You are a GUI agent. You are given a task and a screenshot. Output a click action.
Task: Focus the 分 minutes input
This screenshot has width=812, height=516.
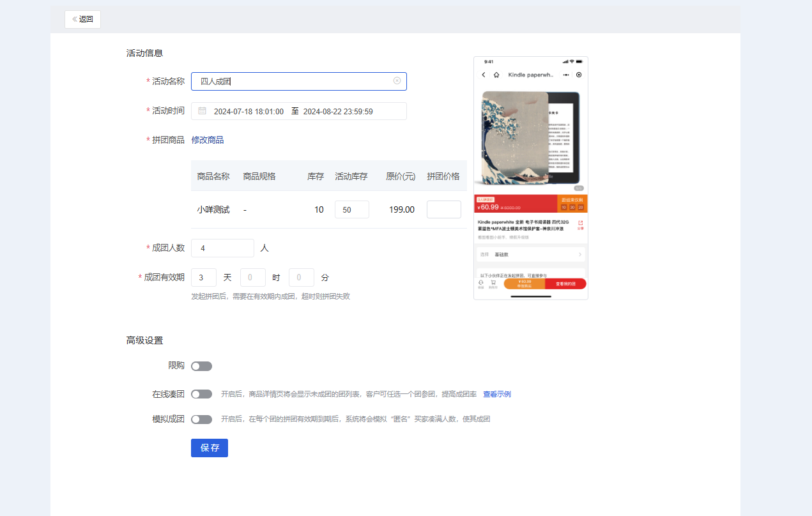pyautogui.click(x=301, y=277)
